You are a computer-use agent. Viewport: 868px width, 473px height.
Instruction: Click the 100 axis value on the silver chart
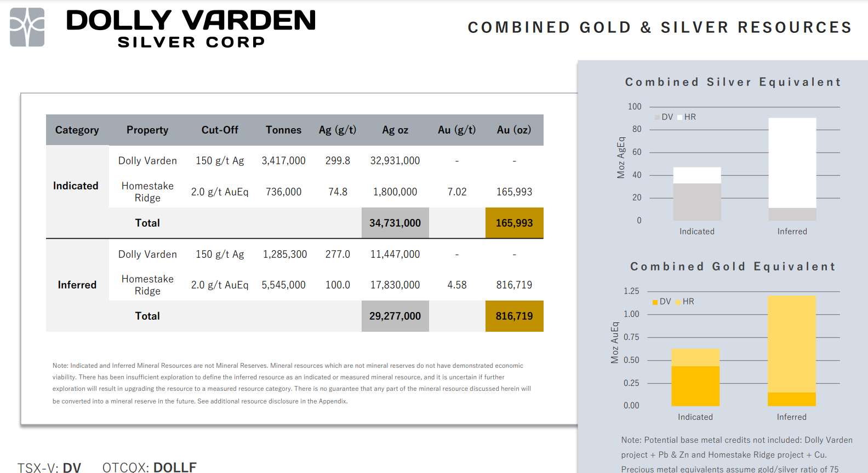635,107
